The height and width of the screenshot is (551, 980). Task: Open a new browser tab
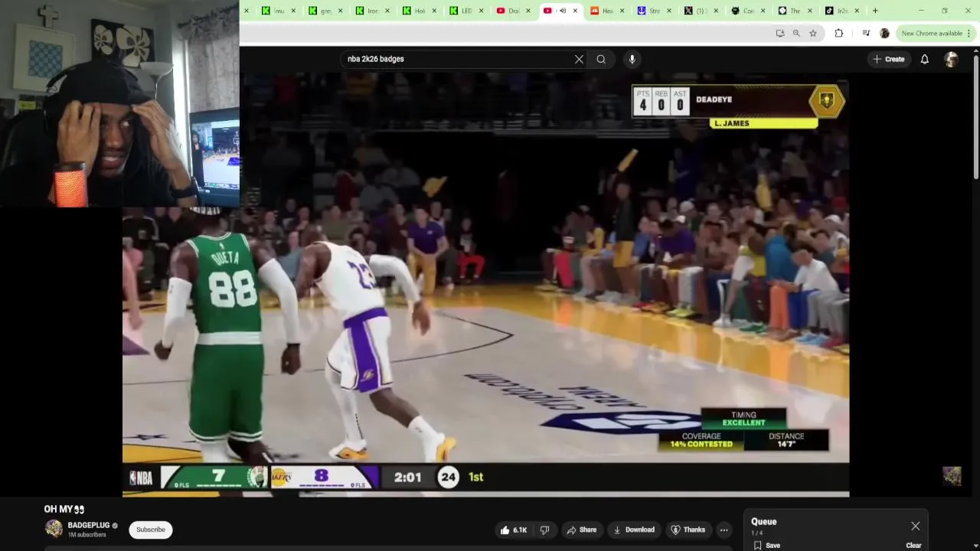tap(875, 11)
